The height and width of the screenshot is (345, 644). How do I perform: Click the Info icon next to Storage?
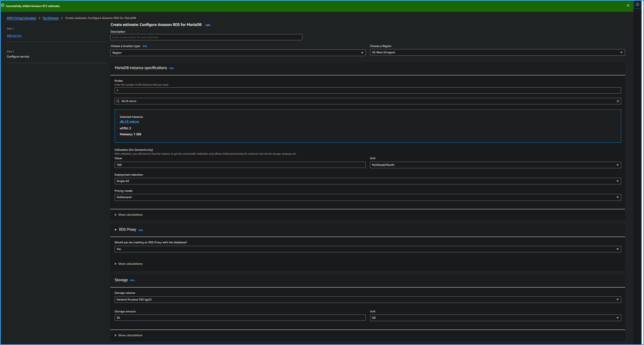[x=132, y=280]
